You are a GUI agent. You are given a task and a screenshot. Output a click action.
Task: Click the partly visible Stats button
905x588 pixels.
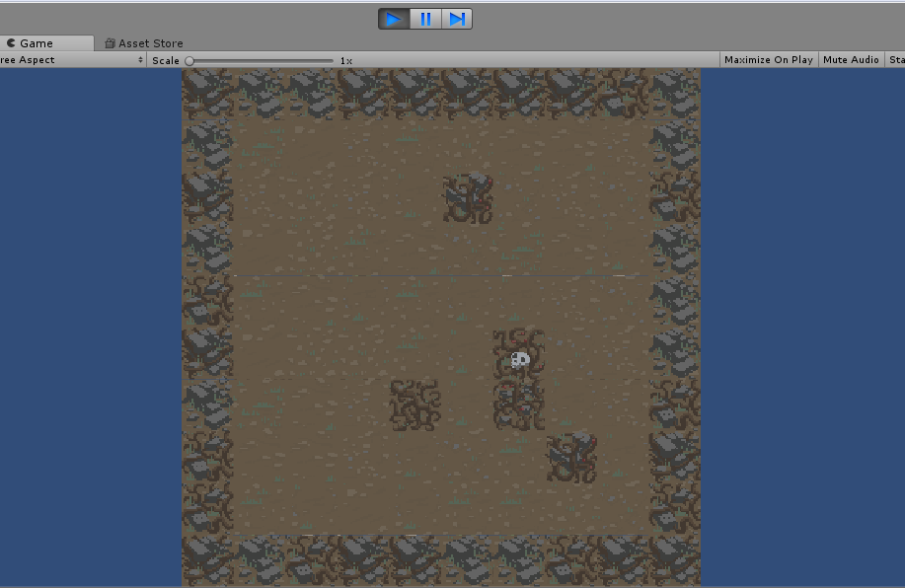tap(895, 60)
